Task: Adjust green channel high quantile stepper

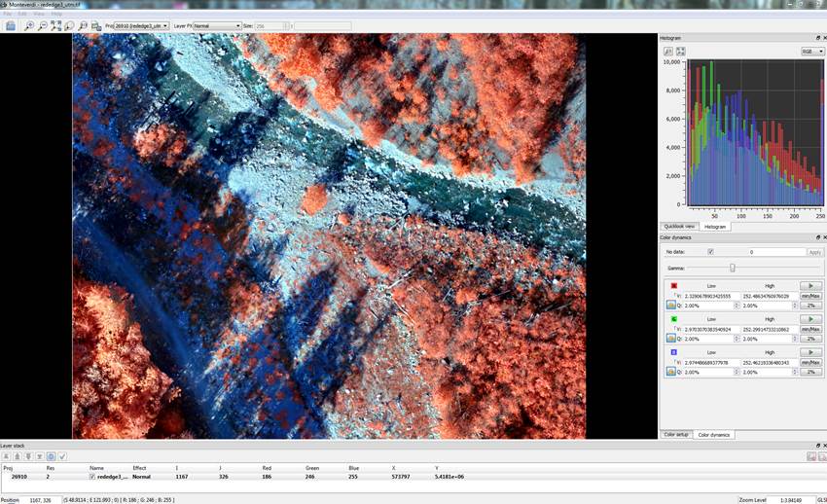Action: click(795, 339)
